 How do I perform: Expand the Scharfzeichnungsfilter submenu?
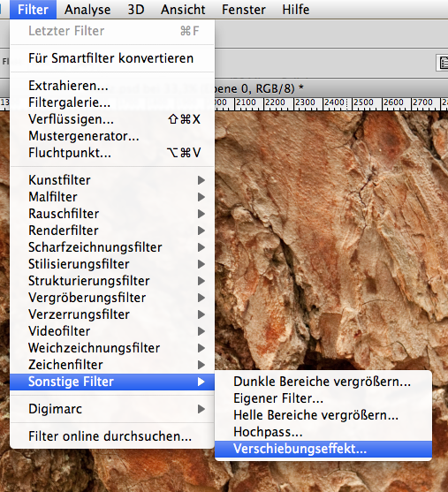(x=112, y=247)
